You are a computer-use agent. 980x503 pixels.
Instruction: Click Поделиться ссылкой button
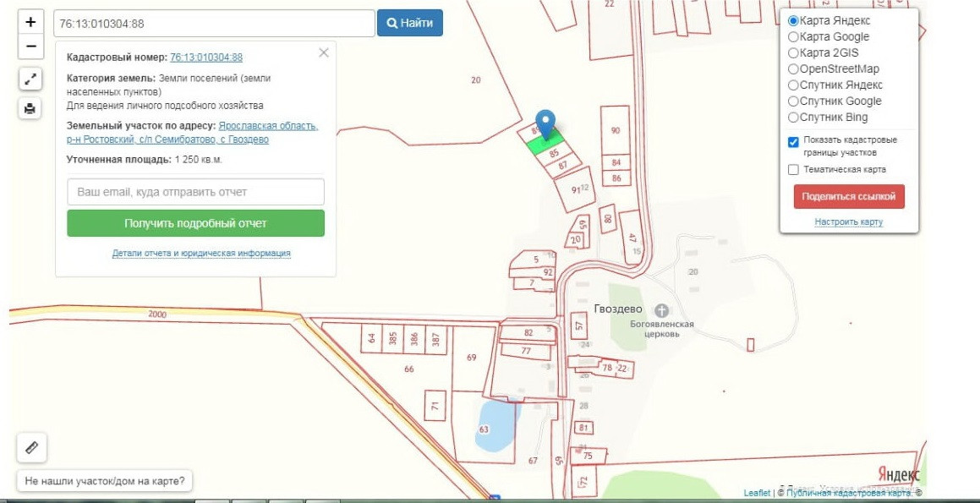(848, 196)
